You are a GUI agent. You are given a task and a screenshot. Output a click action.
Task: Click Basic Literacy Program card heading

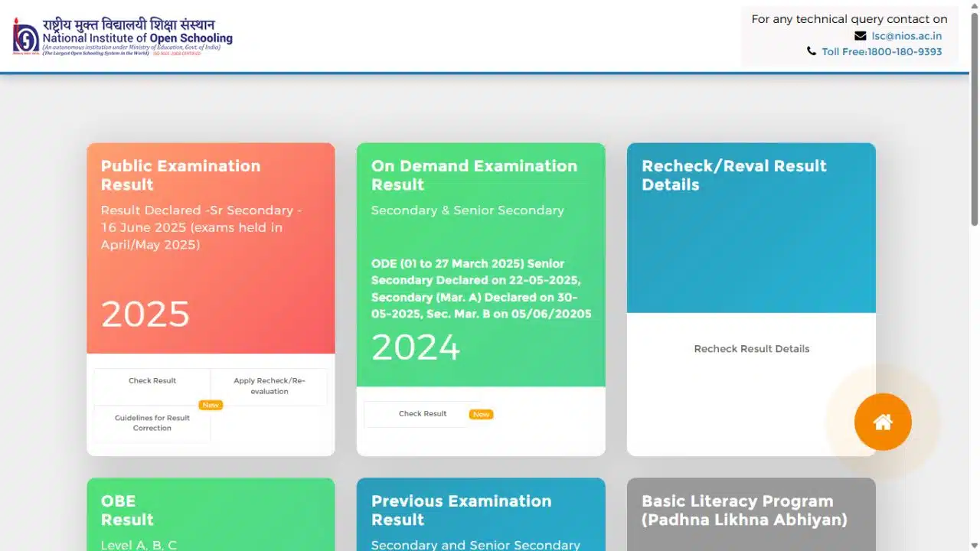744,510
